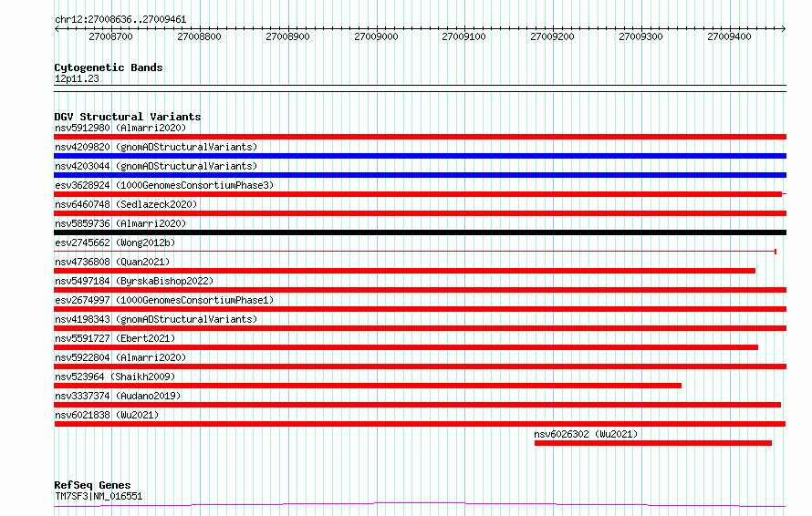Click the blue bar under nsv4209820
This screenshot has height=516, width=812.
(x=420, y=156)
